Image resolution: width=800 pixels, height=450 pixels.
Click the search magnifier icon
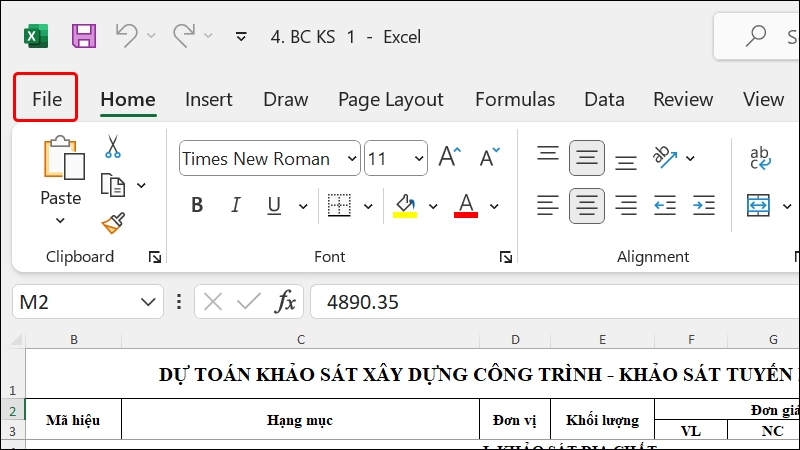(756, 36)
